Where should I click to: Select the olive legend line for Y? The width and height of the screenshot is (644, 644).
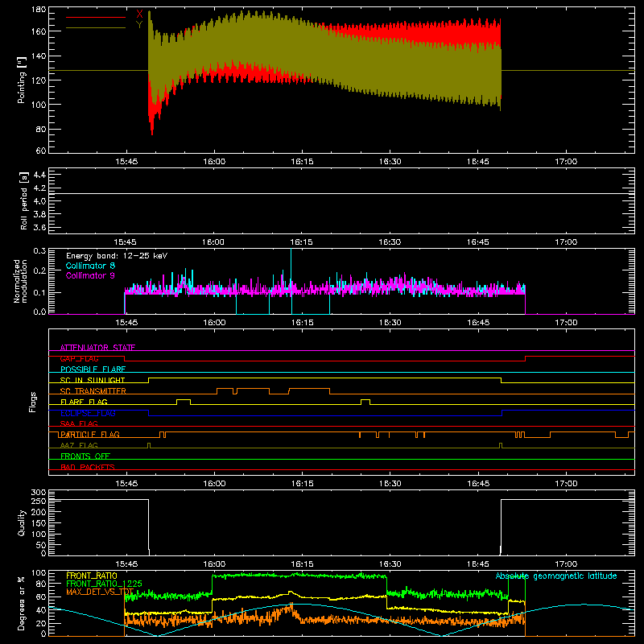(96, 27)
